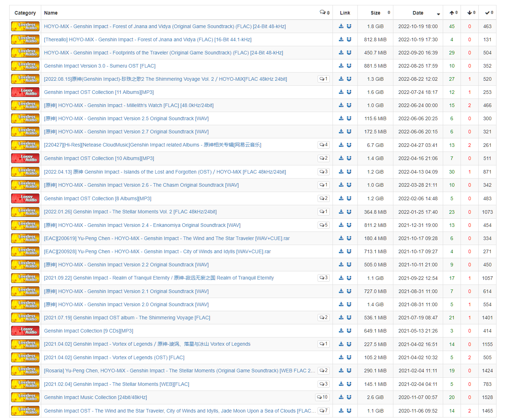This screenshot has height=420, width=510.
Task: Open magnet link for OST Collection [8 Albums]
Action: pyautogui.click(x=349, y=198)
